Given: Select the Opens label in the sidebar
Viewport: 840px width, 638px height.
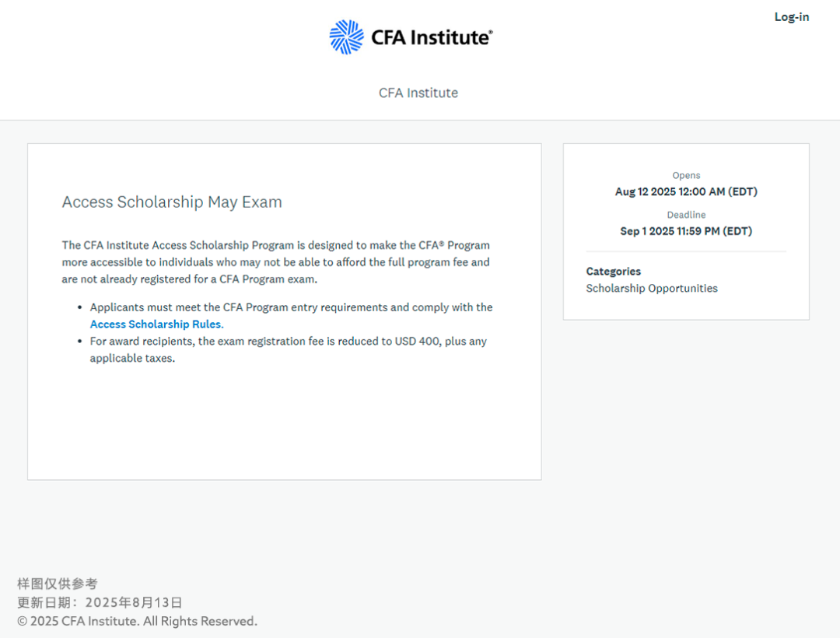Looking at the screenshot, I should [x=686, y=175].
